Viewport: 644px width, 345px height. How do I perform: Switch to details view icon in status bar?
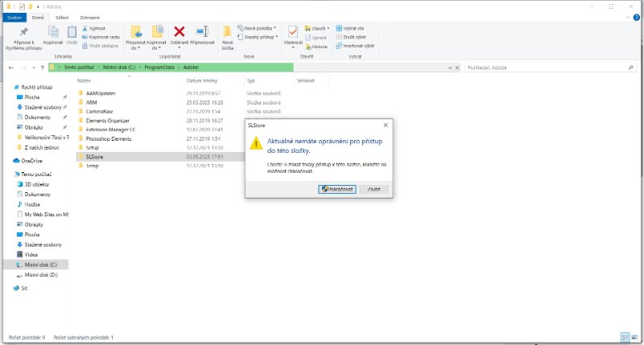coord(625,337)
